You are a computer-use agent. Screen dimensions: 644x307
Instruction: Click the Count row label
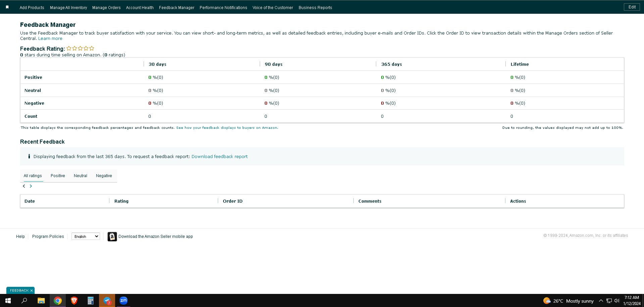(x=31, y=116)
